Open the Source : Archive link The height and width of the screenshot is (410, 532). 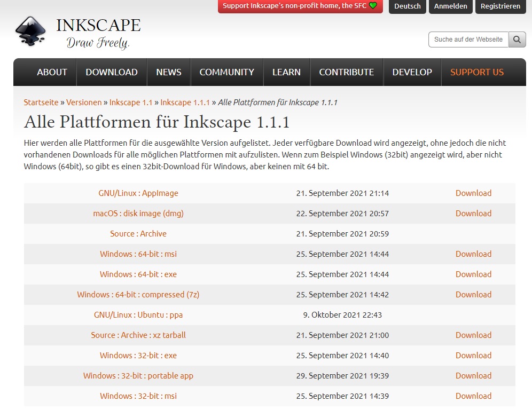[138, 234]
